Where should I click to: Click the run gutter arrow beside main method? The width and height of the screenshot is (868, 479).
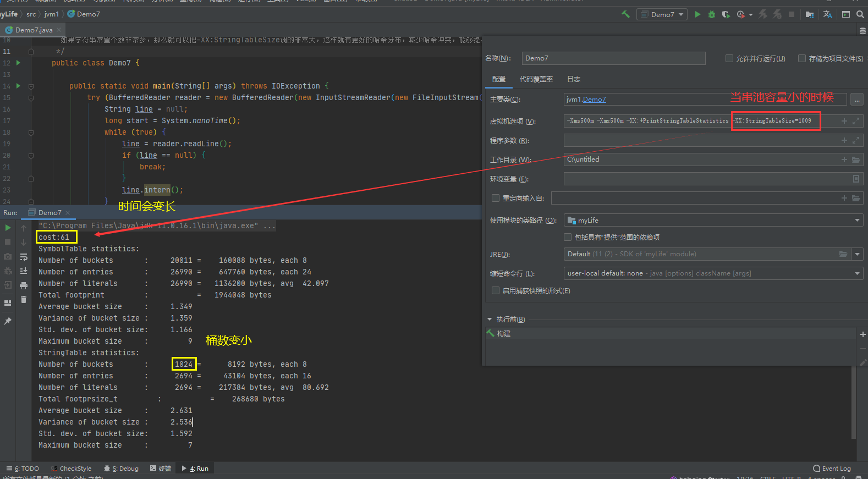click(18, 86)
